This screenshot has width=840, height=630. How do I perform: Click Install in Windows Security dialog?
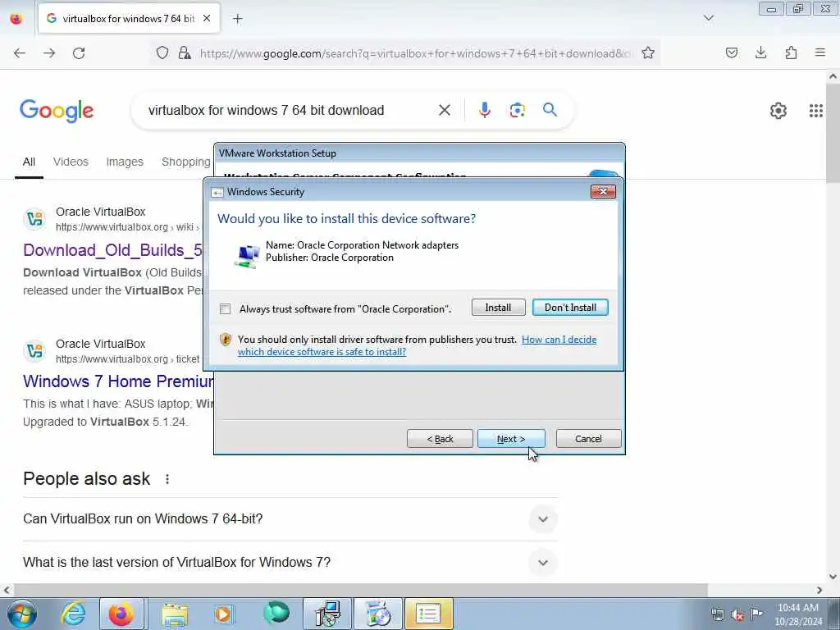coord(498,308)
